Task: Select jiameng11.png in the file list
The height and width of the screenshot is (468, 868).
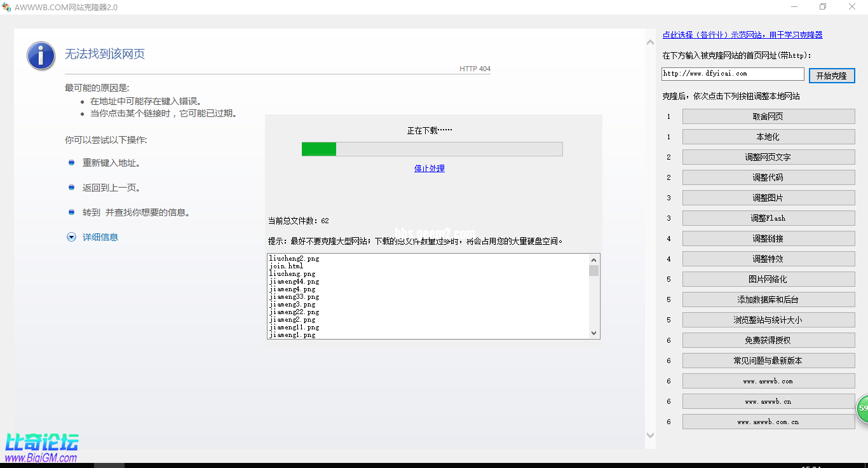Action: (x=294, y=327)
